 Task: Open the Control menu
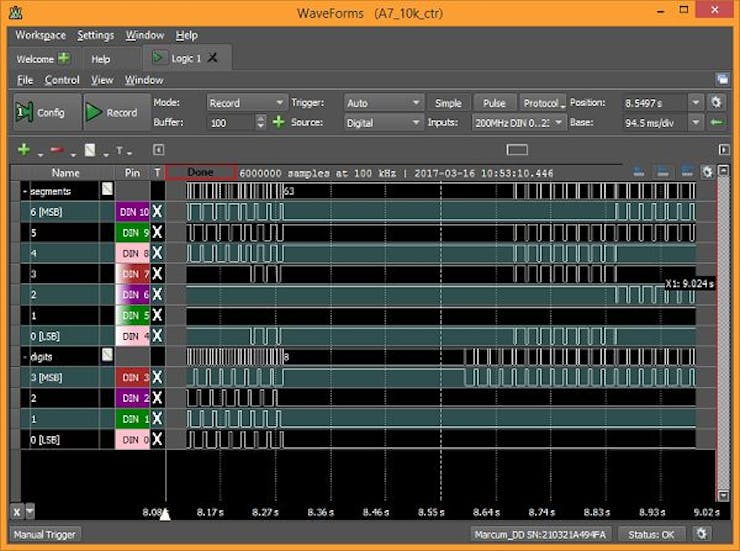pyautogui.click(x=62, y=80)
